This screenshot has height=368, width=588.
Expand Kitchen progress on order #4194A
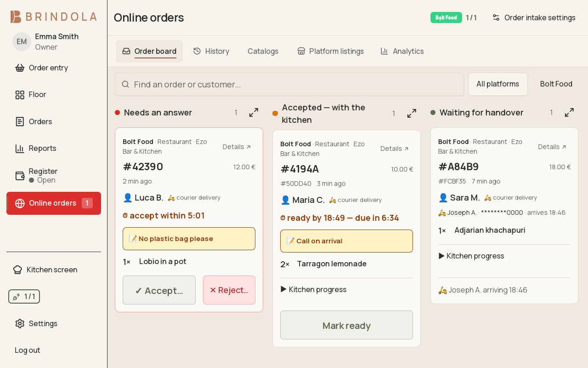coord(314,289)
